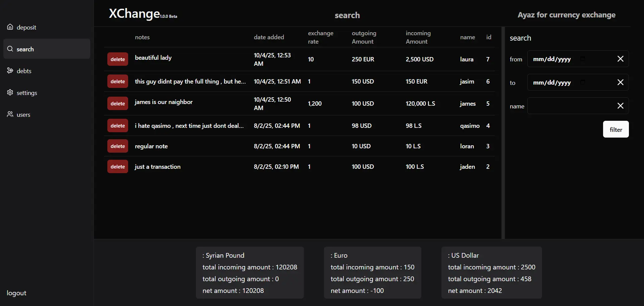This screenshot has height=306, width=644.
Task: Clear the name filter with the X icon
Action: pos(620,105)
